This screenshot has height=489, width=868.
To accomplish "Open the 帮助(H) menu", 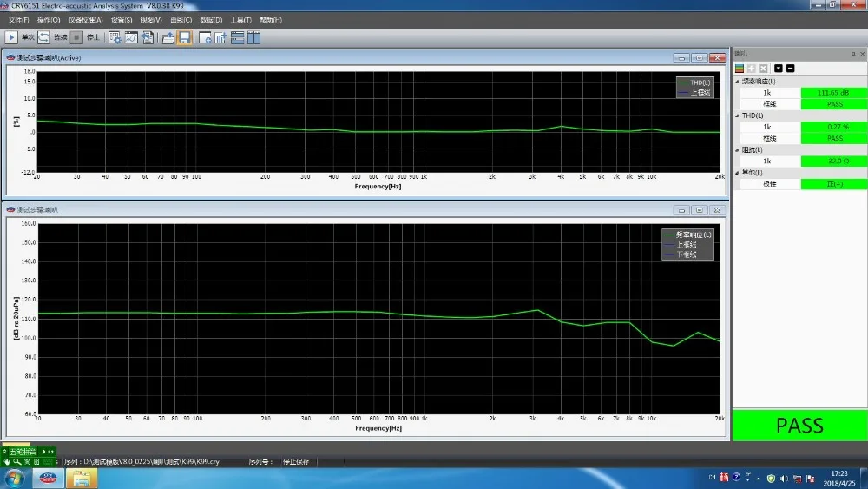I will (271, 20).
